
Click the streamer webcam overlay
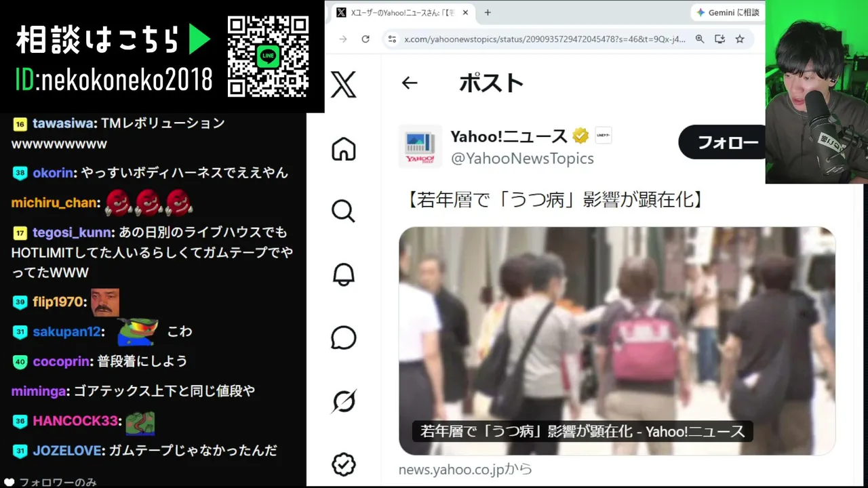click(x=816, y=91)
